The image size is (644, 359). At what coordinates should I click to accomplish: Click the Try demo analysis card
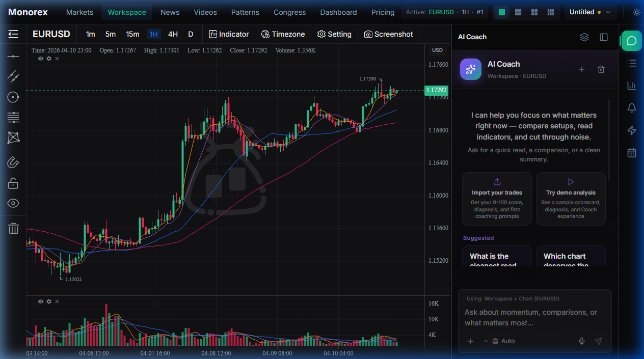[571, 199]
